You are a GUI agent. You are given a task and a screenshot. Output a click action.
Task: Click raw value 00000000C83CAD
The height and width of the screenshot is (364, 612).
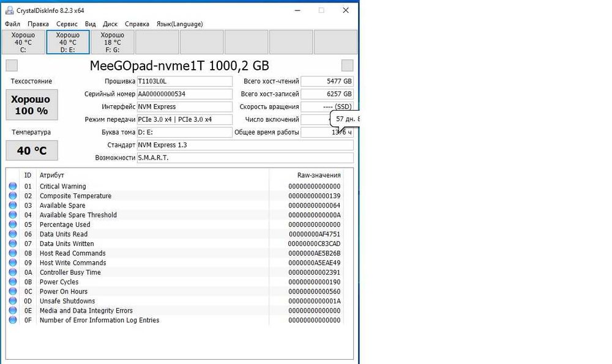point(314,243)
